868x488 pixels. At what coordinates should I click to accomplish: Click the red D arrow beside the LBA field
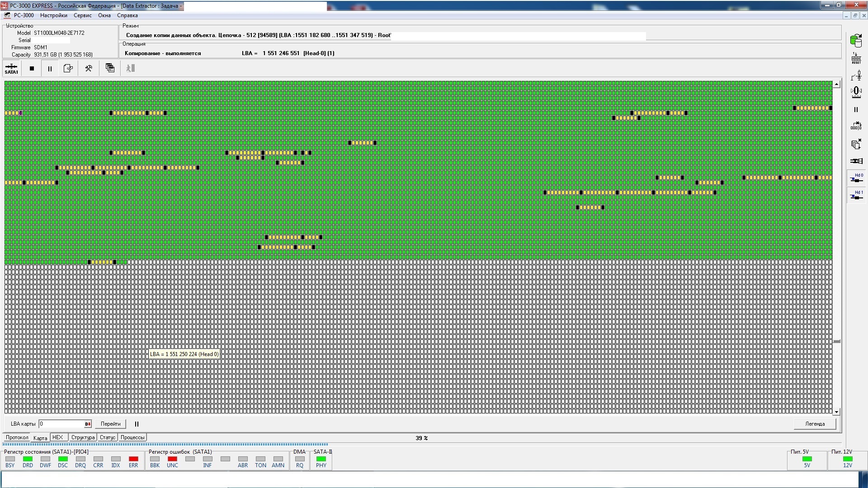(88, 424)
